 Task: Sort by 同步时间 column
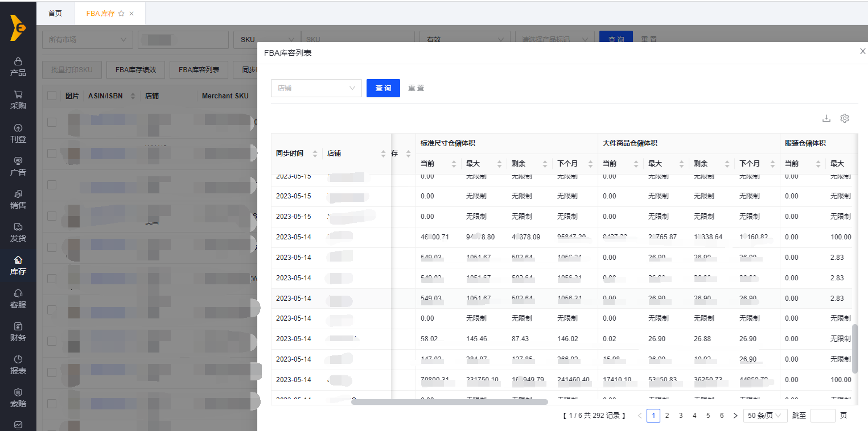click(x=315, y=154)
